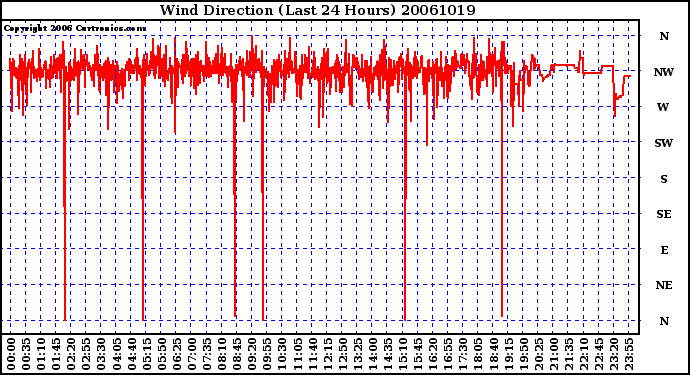690x375 pixels.
Task: Select the bottom "N" direction label
Action: pyautogui.click(x=664, y=321)
